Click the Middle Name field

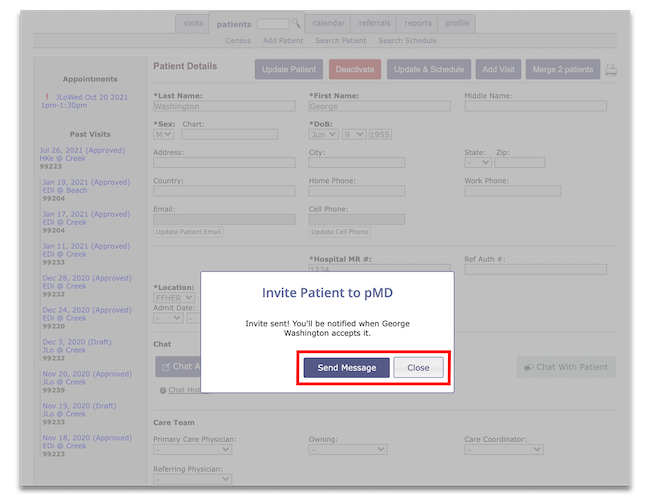(x=536, y=106)
